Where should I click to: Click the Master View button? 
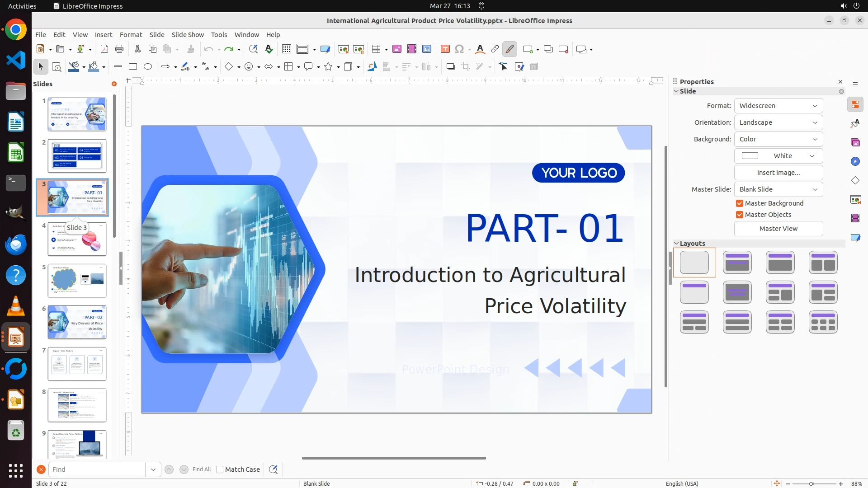778,229
